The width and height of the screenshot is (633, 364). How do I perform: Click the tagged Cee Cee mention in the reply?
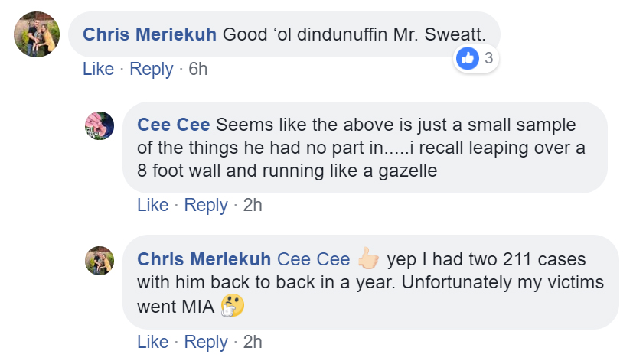pos(313,259)
